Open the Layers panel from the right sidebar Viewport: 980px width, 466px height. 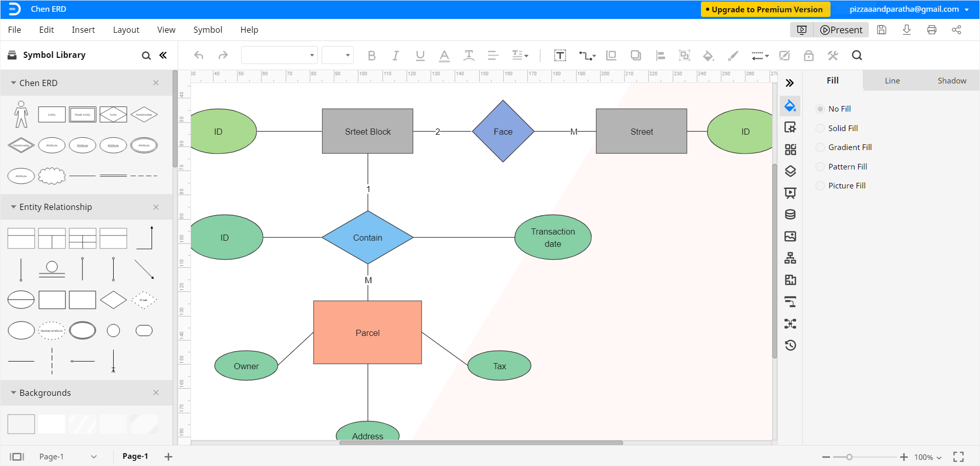coord(790,171)
